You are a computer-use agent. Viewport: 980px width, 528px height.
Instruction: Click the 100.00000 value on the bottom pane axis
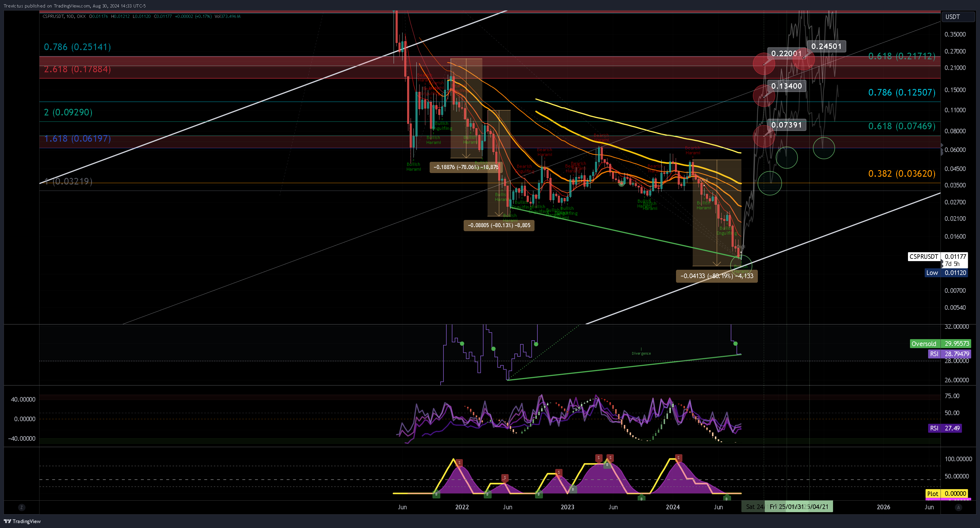[958, 459]
